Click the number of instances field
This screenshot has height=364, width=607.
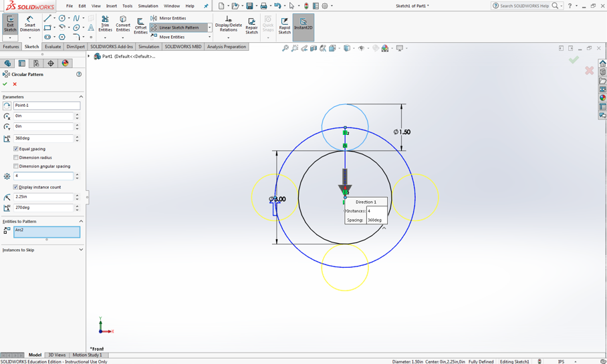43,176
